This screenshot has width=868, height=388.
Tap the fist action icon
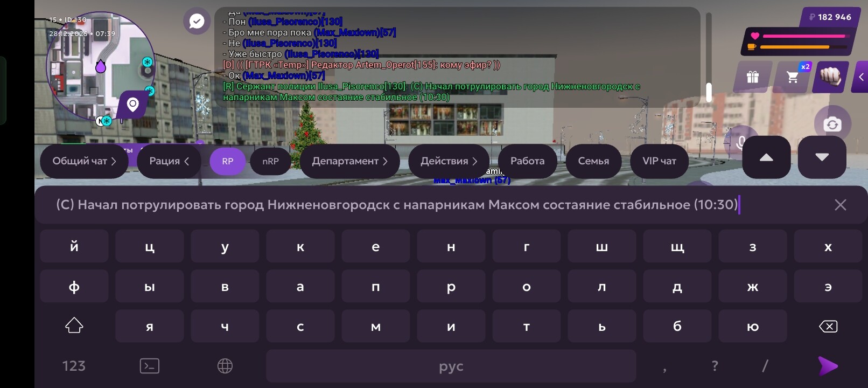pyautogui.click(x=830, y=77)
